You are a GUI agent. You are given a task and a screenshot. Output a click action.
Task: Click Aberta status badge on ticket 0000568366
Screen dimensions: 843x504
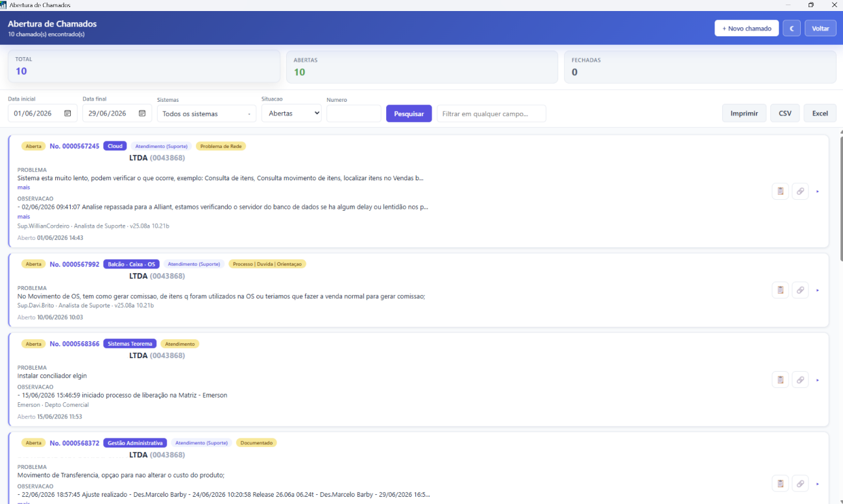point(34,344)
